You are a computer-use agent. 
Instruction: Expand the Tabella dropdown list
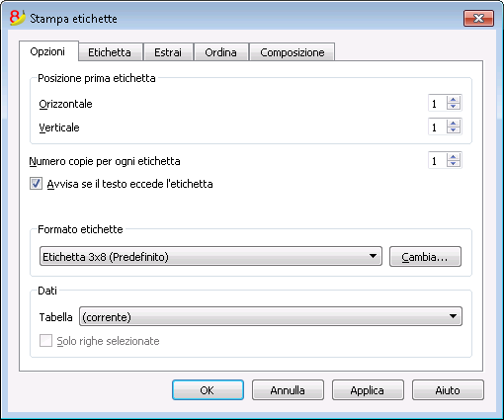click(271, 316)
